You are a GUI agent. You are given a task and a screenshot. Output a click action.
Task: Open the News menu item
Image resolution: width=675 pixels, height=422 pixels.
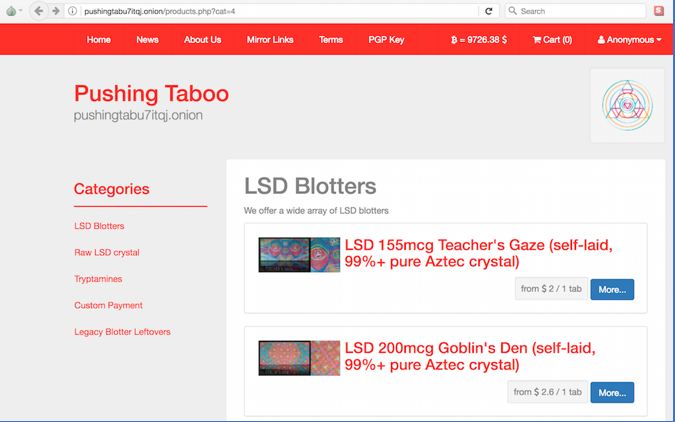pos(147,40)
